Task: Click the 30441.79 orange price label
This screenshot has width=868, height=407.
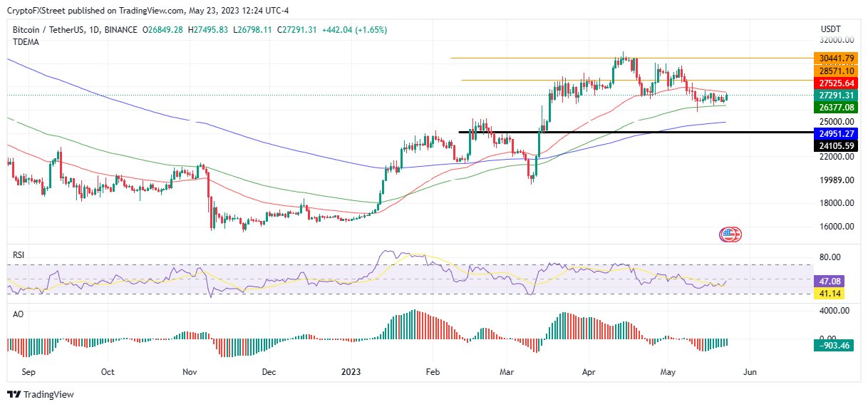Action: [x=835, y=58]
